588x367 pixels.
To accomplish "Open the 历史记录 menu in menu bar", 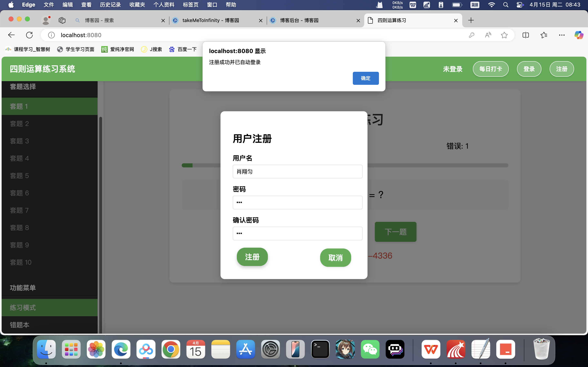I will pos(110,5).
